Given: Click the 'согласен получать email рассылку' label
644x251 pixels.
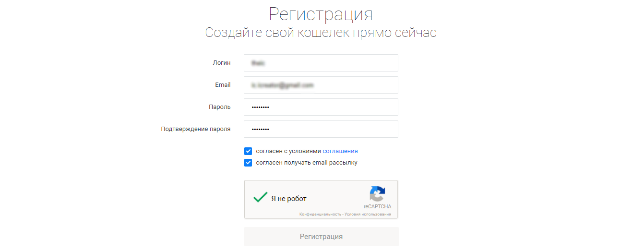Looking at the screenshot, I should coord(307,163).
